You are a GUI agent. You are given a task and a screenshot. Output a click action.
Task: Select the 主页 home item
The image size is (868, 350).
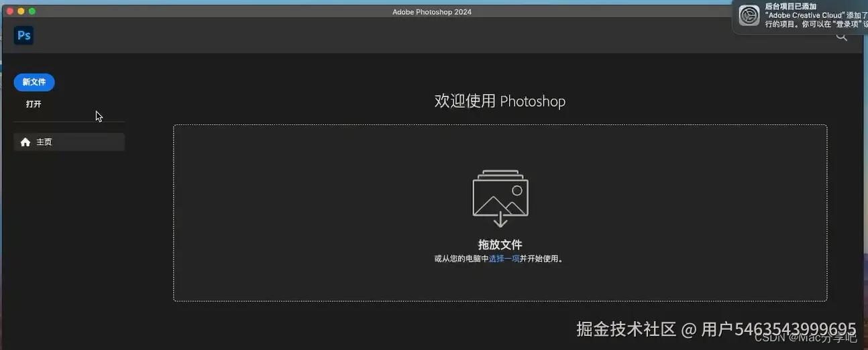pos(69,142)
